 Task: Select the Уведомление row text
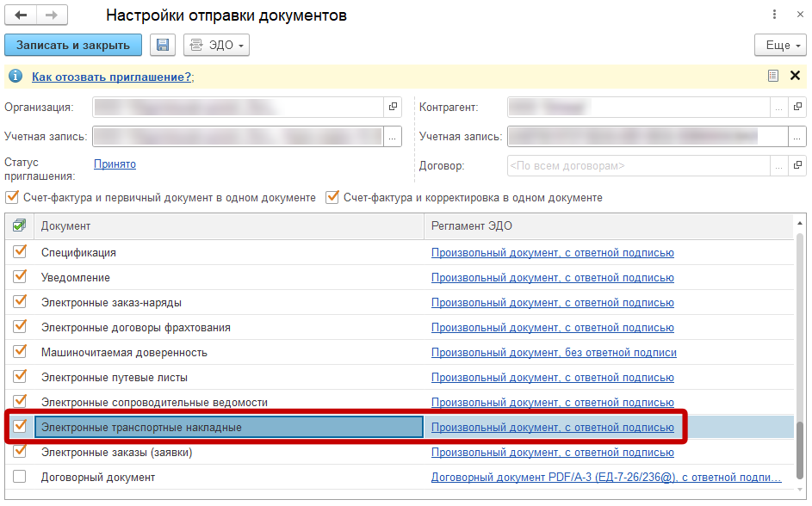(76, 278)
